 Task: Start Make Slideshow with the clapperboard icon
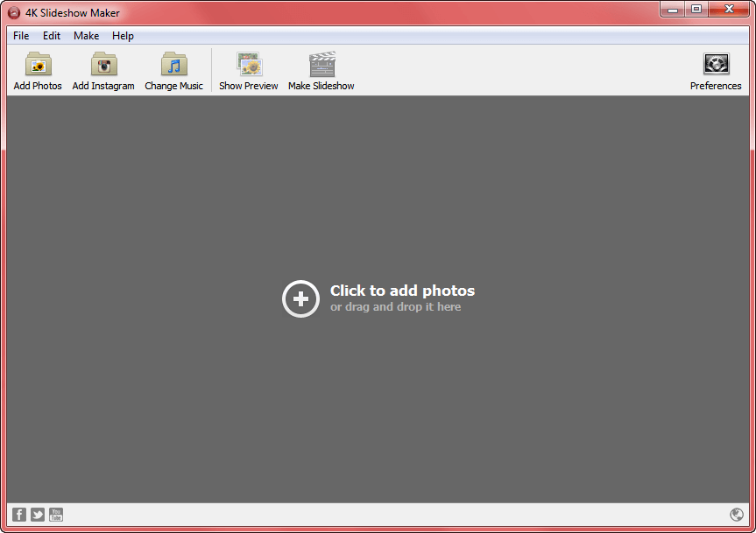[x=321, y=64]
